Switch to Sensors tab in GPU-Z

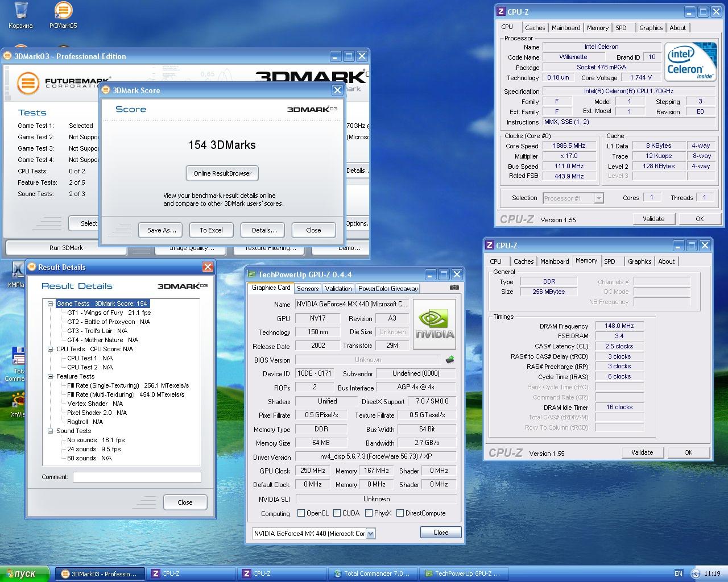(x=308, y=289)
